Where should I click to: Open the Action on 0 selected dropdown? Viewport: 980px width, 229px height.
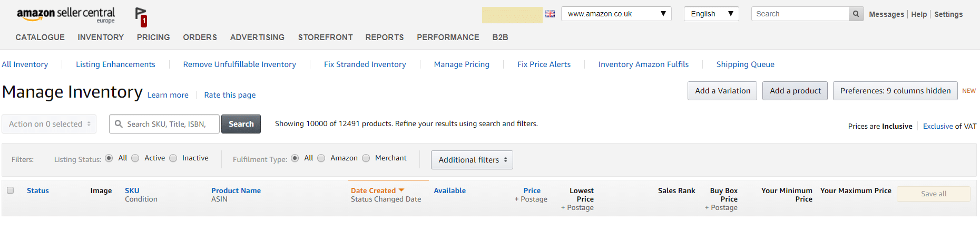point(49,124)
